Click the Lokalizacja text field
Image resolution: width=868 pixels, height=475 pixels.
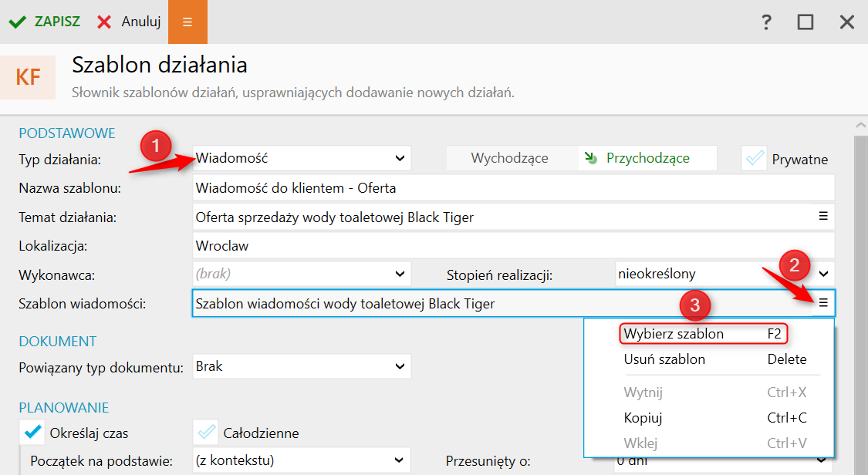[x=513, y=246]
